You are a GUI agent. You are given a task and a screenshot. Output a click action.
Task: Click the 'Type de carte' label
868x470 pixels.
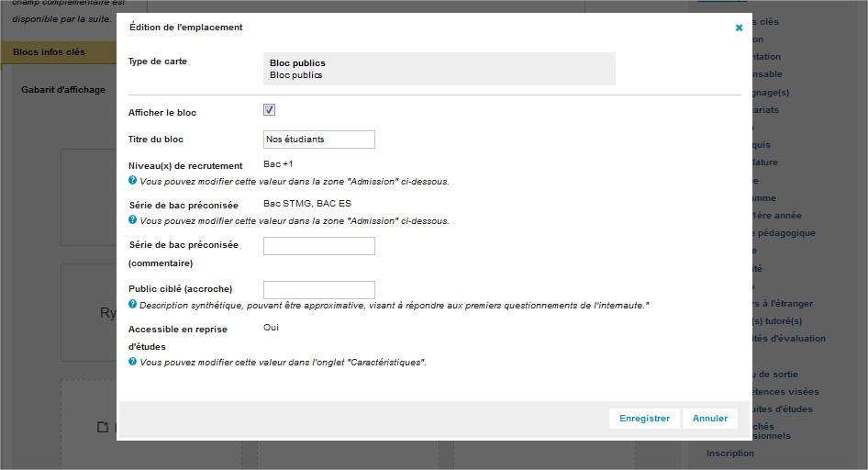click(157, 62)
